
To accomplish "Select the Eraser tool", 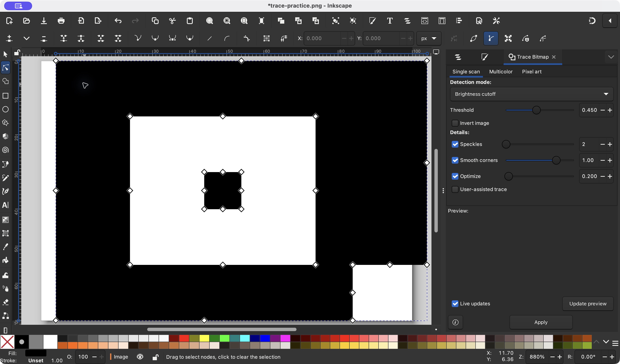I will pos(5,302).
